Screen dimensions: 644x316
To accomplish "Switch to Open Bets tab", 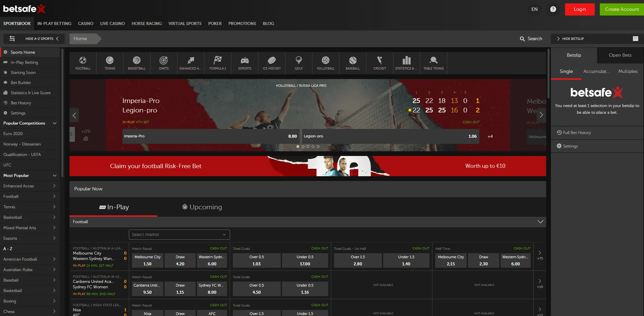I will [620, 55].
